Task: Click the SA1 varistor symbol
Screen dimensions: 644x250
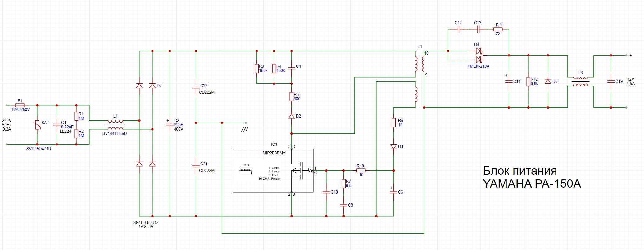Action: 37,125
